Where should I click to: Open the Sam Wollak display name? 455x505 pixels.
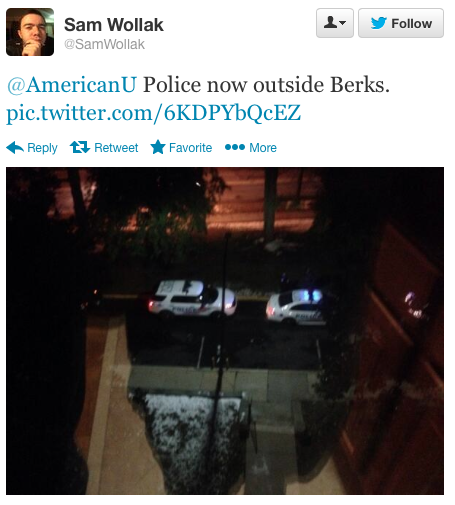click(114, 25)
